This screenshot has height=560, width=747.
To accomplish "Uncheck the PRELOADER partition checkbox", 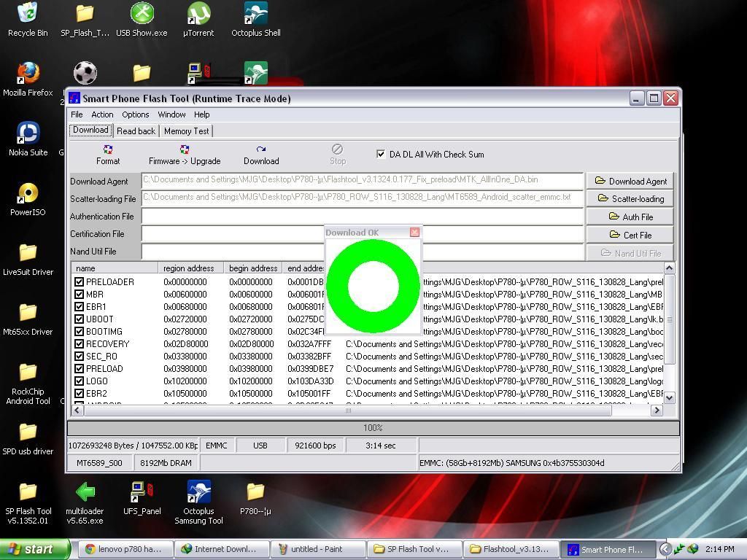I will click(79, 281).
